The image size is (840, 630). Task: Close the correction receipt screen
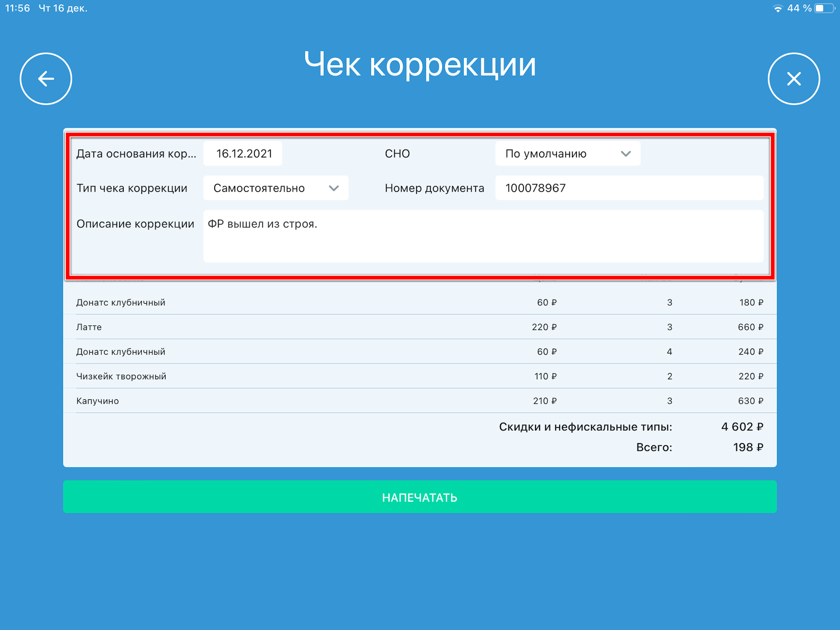point(794,79)
